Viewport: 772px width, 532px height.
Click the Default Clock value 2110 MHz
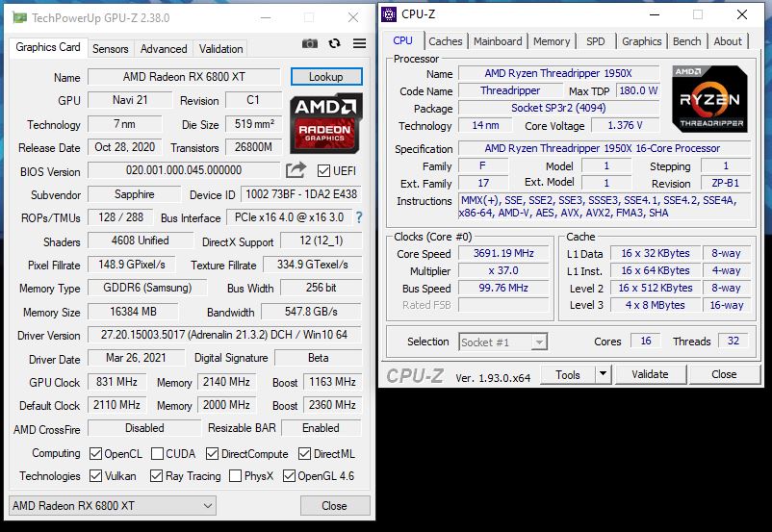pos(117,405)
